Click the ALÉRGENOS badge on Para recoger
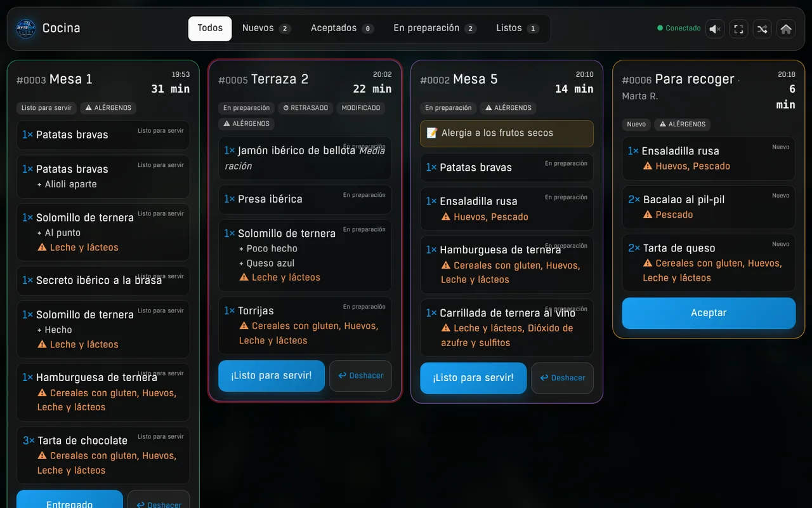812x508 pixels. [x=682, y=124]
